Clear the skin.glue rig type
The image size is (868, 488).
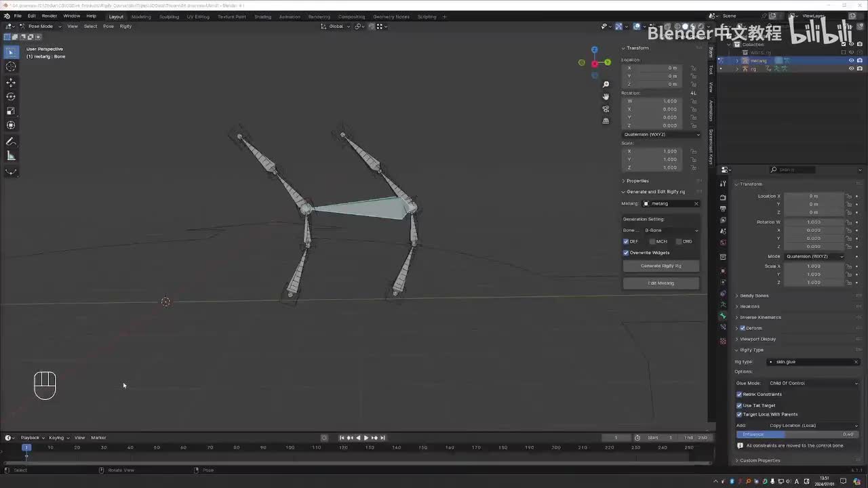(856, 362)
